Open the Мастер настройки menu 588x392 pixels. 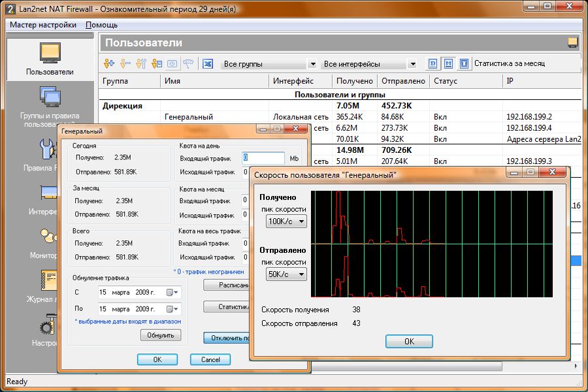click(x=43, y=25)
